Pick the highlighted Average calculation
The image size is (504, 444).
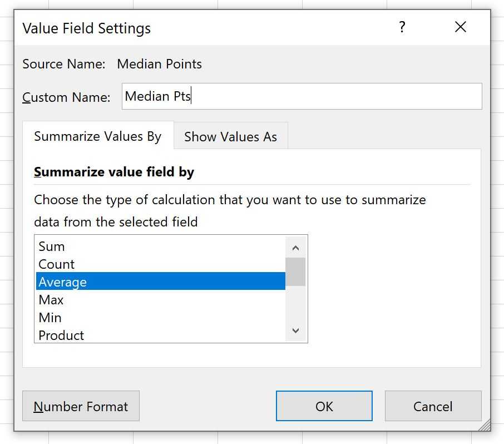click(x=62, y=282)
